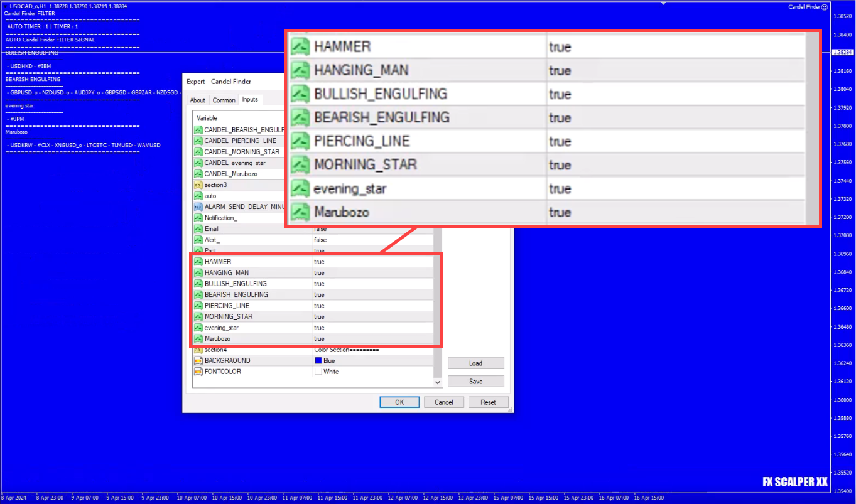Click the icon next to Marubozo in dialog
The image size is (856, 504).
click(198, 338)
